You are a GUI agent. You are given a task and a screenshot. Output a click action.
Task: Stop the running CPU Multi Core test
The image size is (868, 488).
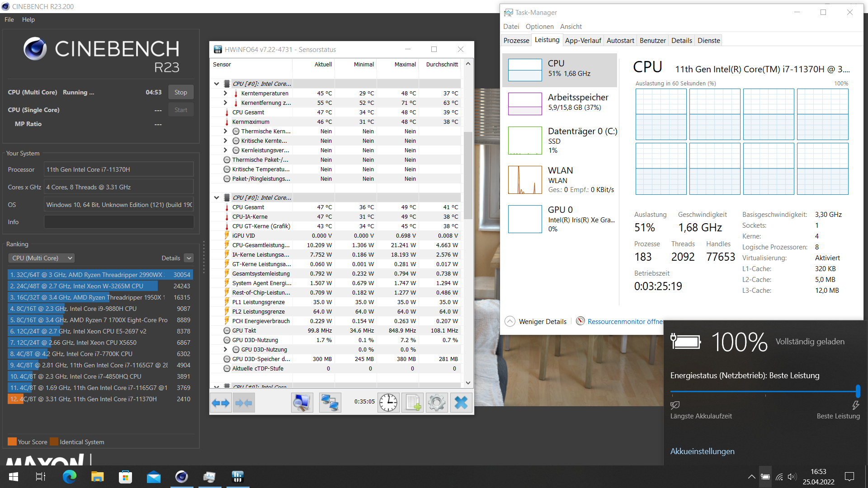180,92
